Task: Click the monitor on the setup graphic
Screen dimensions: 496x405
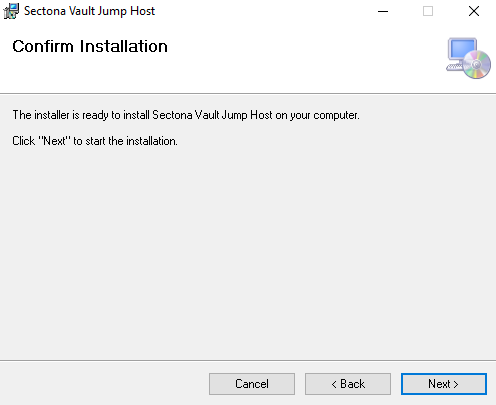Action: pyautogui.click(x=462, y=50)
